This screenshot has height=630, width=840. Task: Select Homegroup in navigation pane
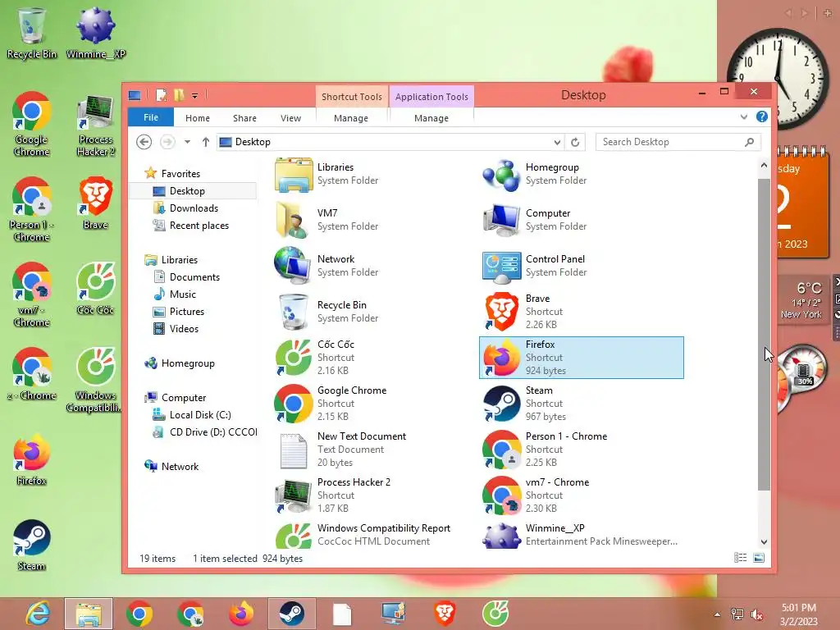[188, 363]
